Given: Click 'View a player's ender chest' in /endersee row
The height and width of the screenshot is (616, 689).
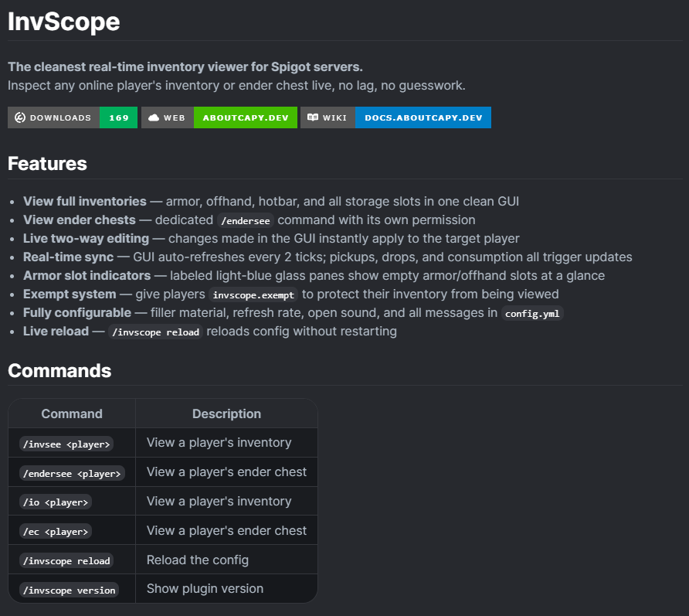Looking at the screenshot, I should tap(226, 471).
